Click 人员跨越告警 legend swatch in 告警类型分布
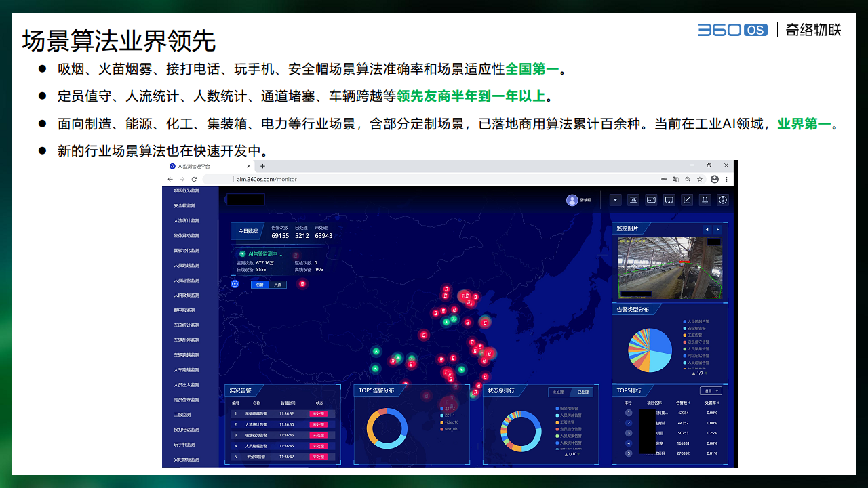The image size is (868, 488). pyautogui.click(x=685, y=321)
